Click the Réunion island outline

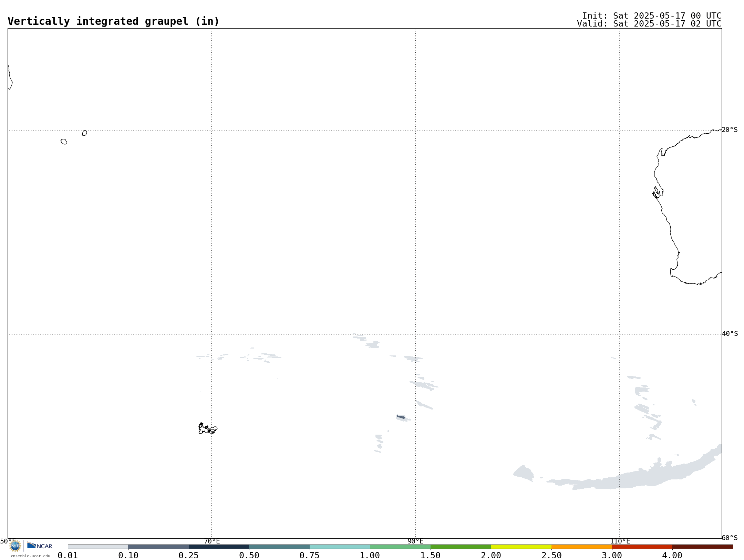[x=64, y=142]
